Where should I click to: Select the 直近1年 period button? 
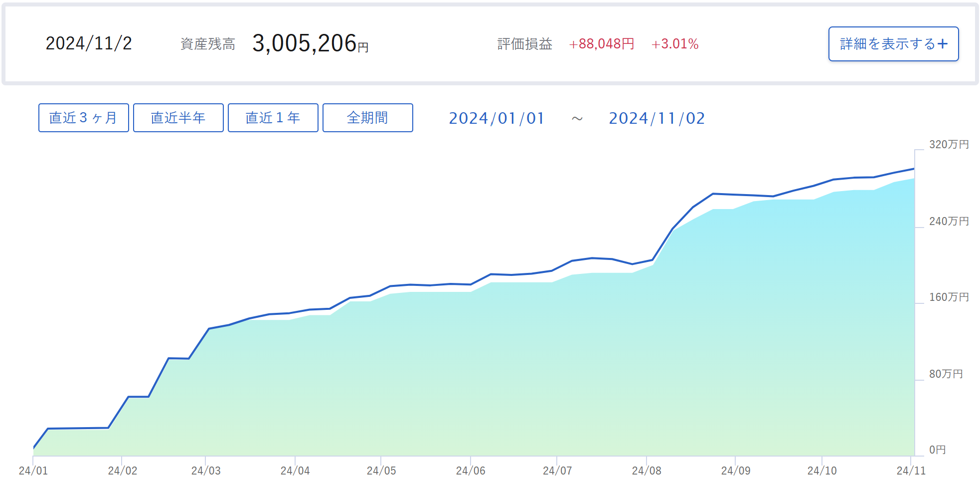[273, 118]
